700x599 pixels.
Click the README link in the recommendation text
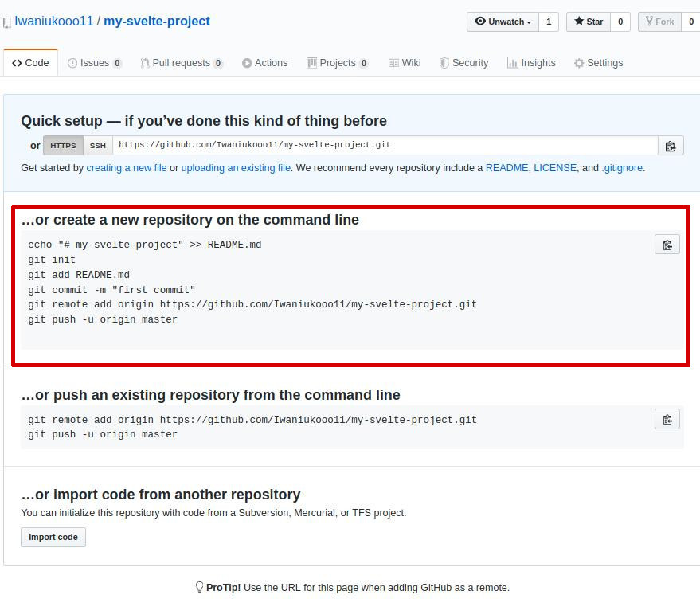click(x=507, y=168)
